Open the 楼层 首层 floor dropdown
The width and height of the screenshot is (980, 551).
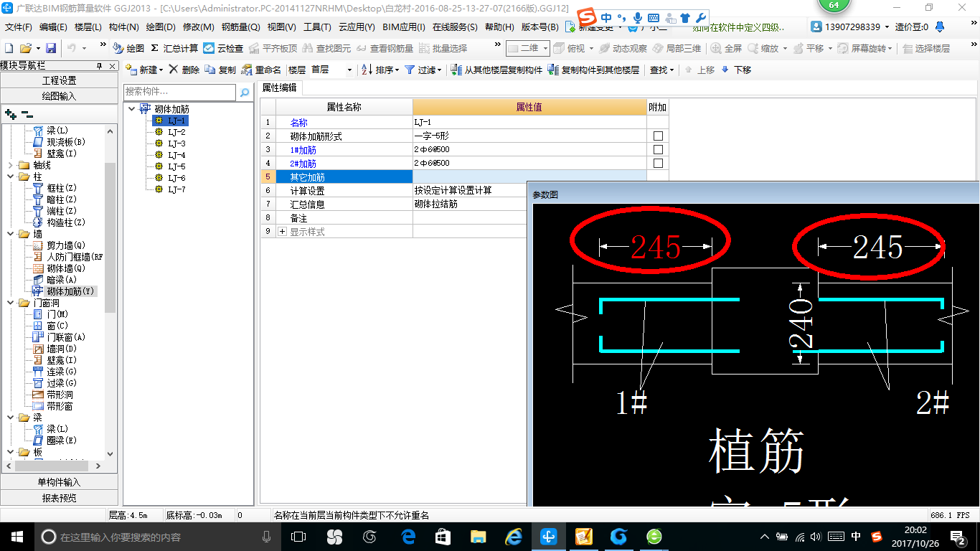click(349, 70)
